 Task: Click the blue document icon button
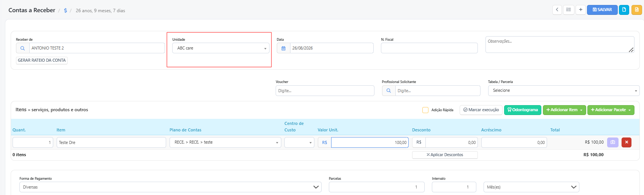[x=624, y=10]
